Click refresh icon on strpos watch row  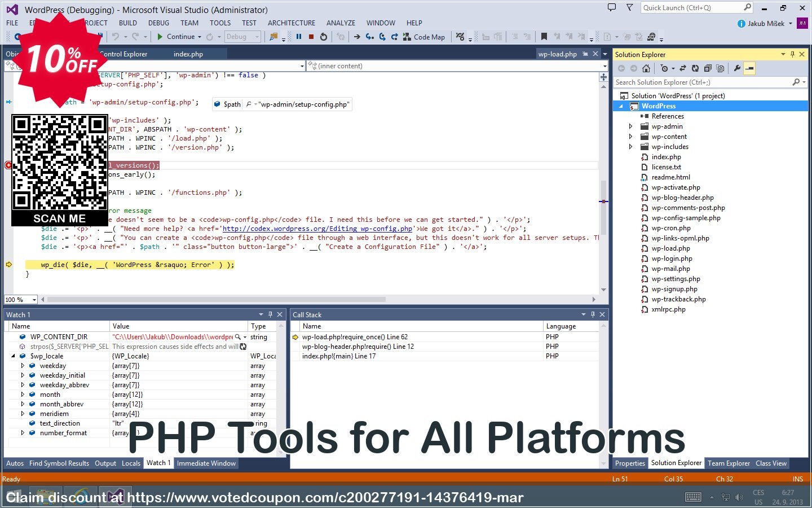pos(243,347)
